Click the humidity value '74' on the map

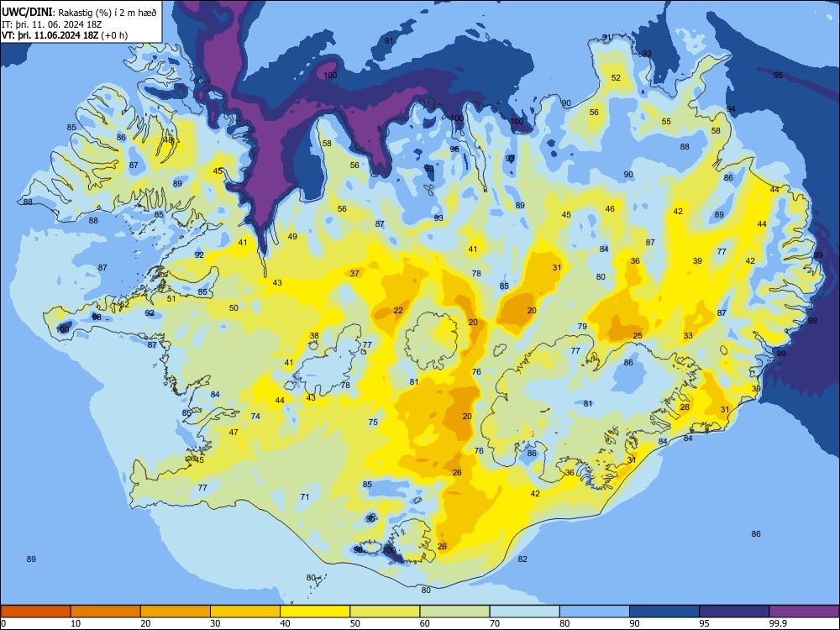click(255, 417)
